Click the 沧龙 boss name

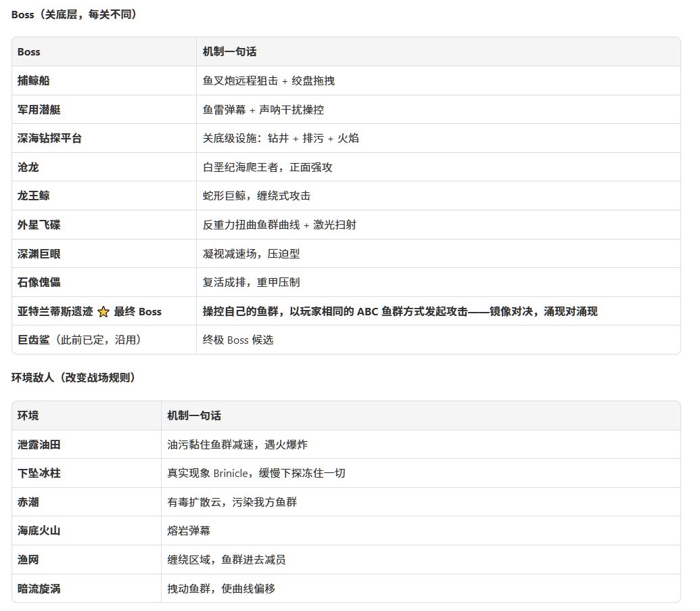click(x=28, y=167)
